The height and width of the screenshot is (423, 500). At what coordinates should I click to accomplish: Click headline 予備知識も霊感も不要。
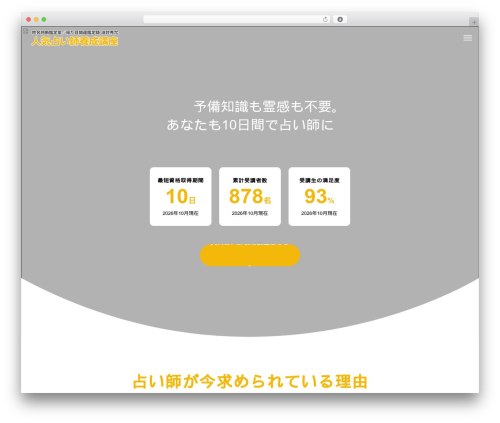click(267, 107)
